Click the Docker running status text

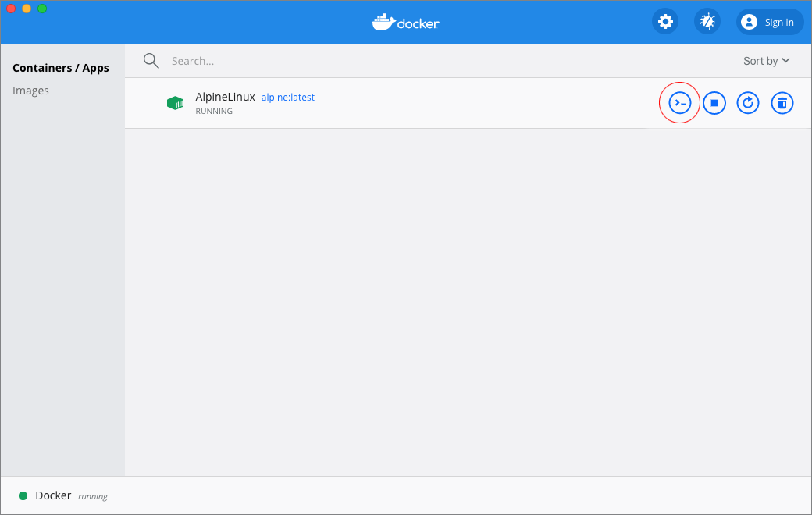point(93,496)
